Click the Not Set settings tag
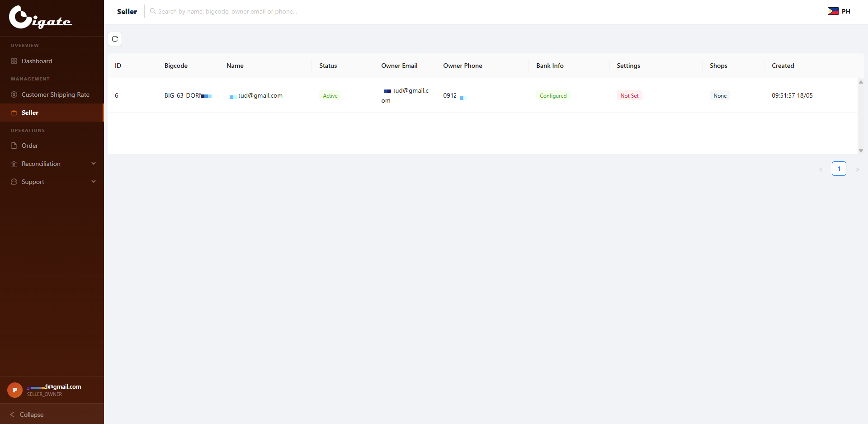868x424 pixels. pyautogui.click(x=629, y=95)
